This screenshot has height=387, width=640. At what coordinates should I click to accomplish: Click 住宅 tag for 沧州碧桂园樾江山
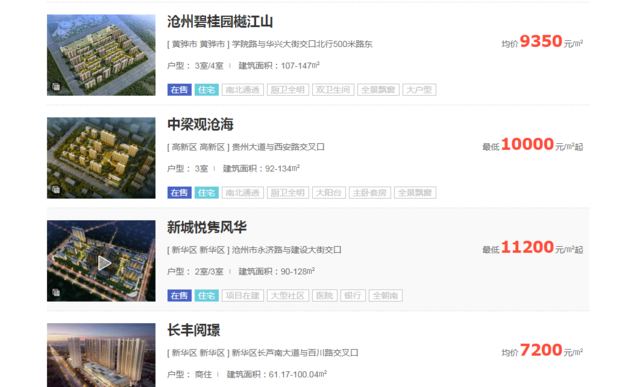pos(207,90)
